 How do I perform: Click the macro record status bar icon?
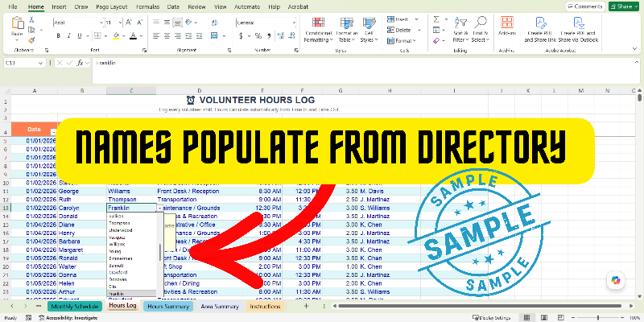[x=28, y=318]
